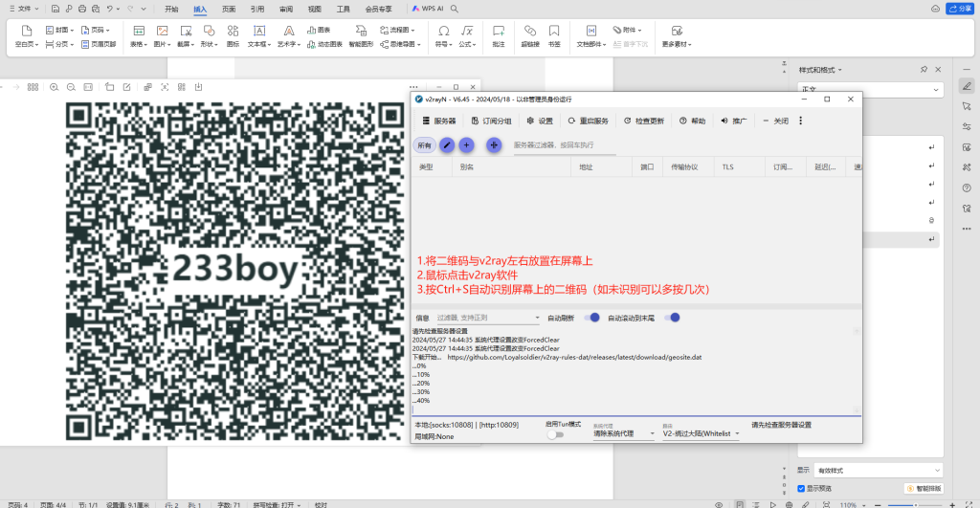This screenshot has width=980, height=508.
Task: Click 重启服务 restart service
Action: pyautogui.click(x=589, y=121)
